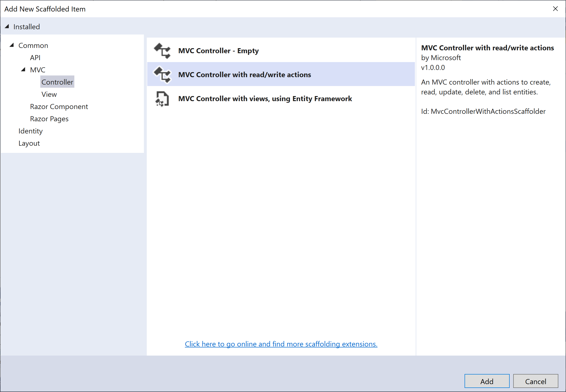Select the View tree item
This screenshot has height=392, width=566.
(x=49, y=94)
